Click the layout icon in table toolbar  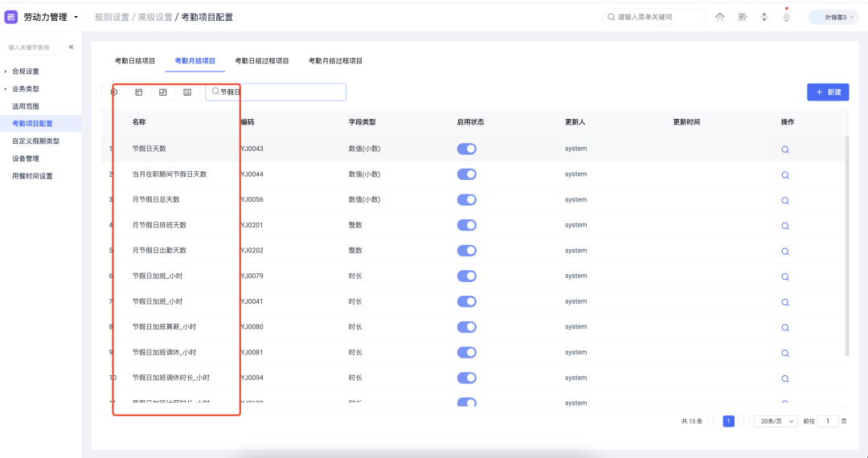tap(139, 92)
